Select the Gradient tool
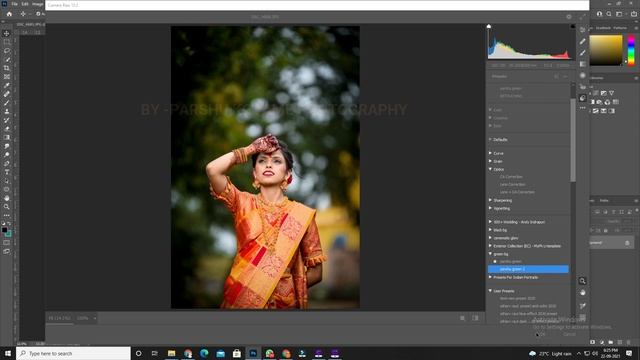Screen dimensions: 640x360 (7, 138)
